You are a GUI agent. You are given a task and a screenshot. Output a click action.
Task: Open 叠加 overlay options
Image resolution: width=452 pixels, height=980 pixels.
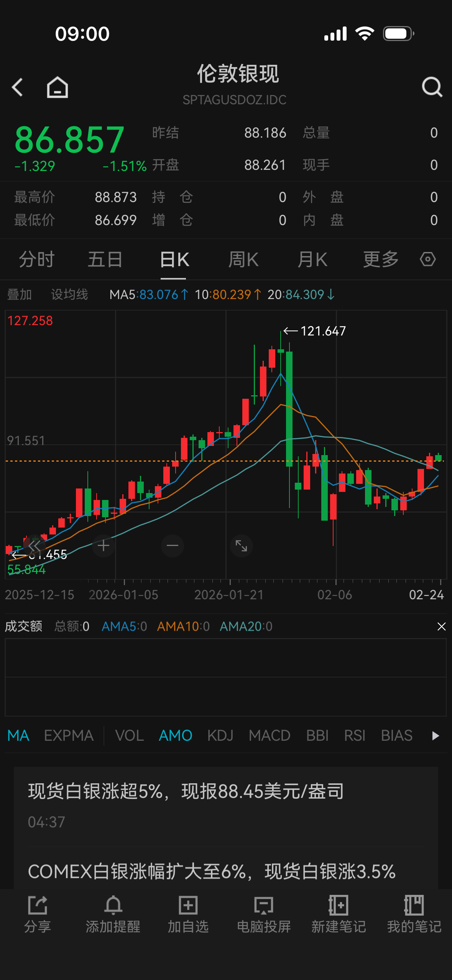pyautogui.click(x=20, y=294)
